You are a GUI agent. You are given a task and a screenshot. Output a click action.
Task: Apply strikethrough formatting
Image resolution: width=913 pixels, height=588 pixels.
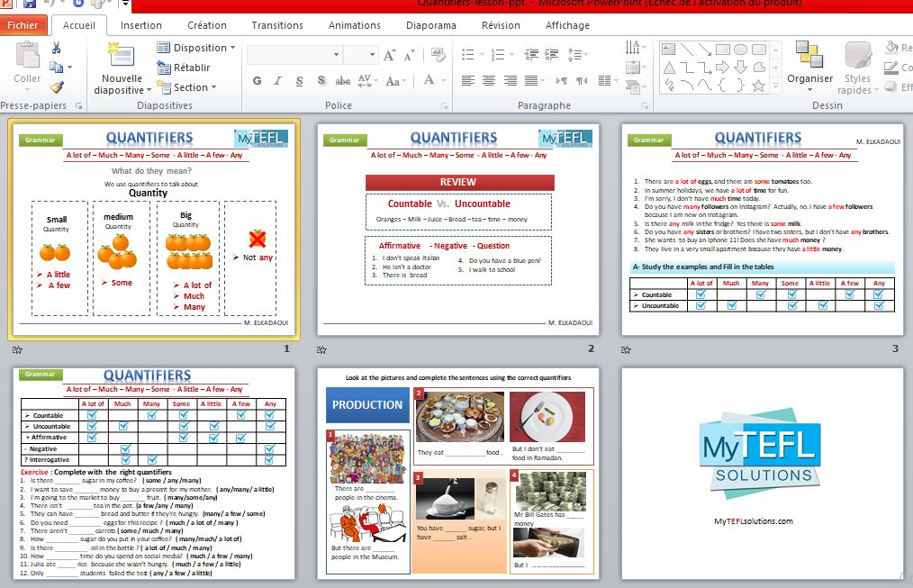[x=343, y=80]
